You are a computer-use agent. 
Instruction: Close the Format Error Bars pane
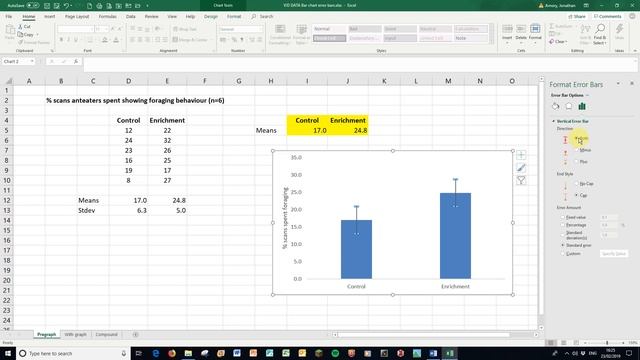(x=632, y=83)
